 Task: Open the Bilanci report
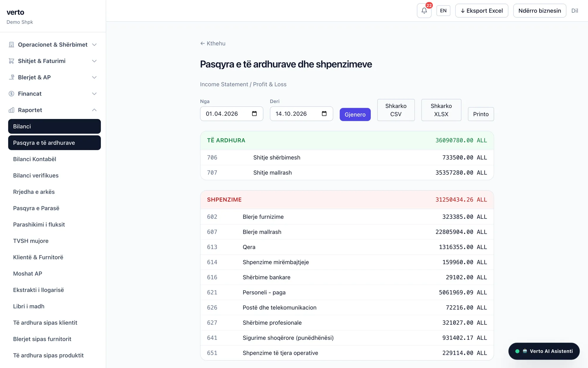54,126
